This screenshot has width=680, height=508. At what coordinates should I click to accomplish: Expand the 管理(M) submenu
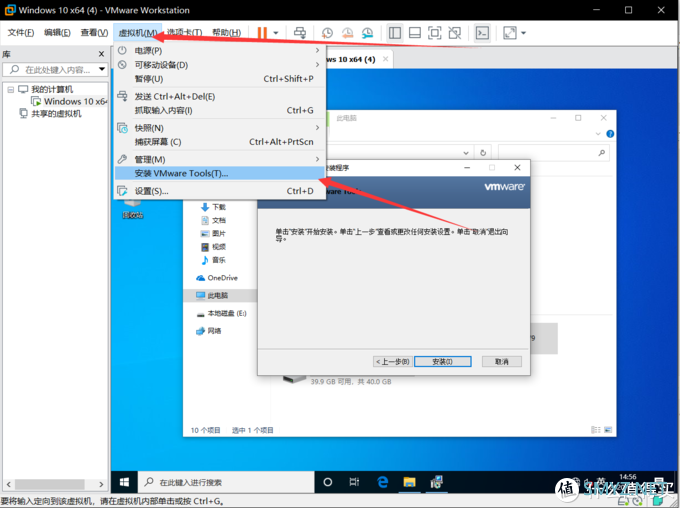(220, 159)
